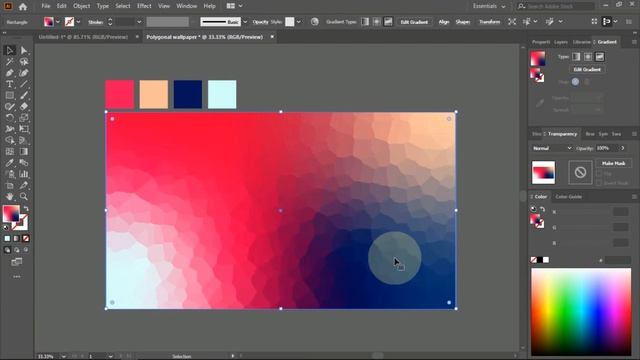Select the Direct Selection tool (white arrow)
This screenshot has height=360, width=640.
tap(24, 50)
